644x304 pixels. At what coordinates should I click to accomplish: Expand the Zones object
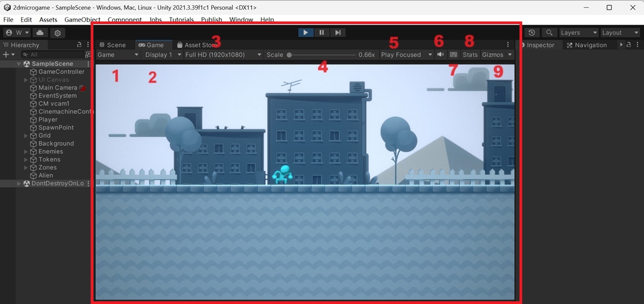coord(26,168)
